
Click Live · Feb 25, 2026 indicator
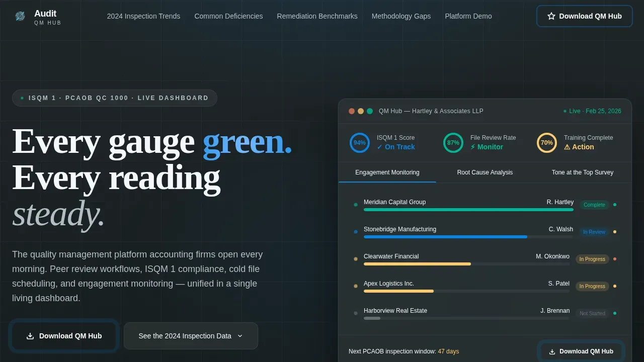pos(592,111)
